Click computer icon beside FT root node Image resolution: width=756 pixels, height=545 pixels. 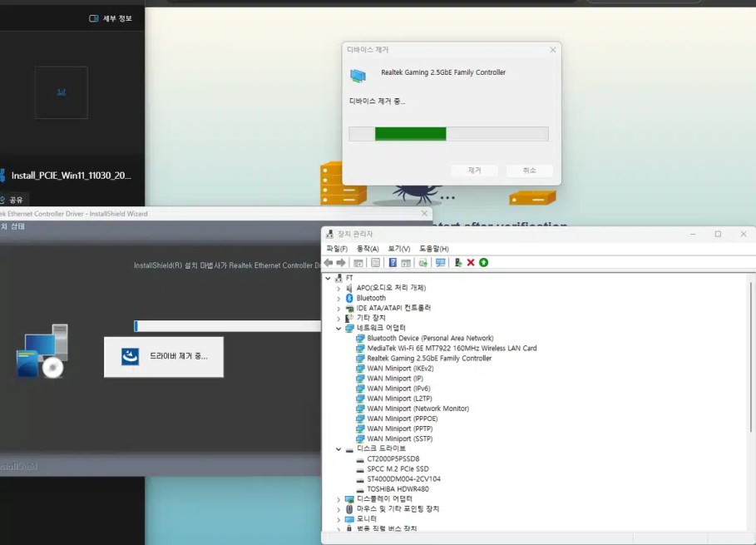pyautogui.click(x=338, y=278)
